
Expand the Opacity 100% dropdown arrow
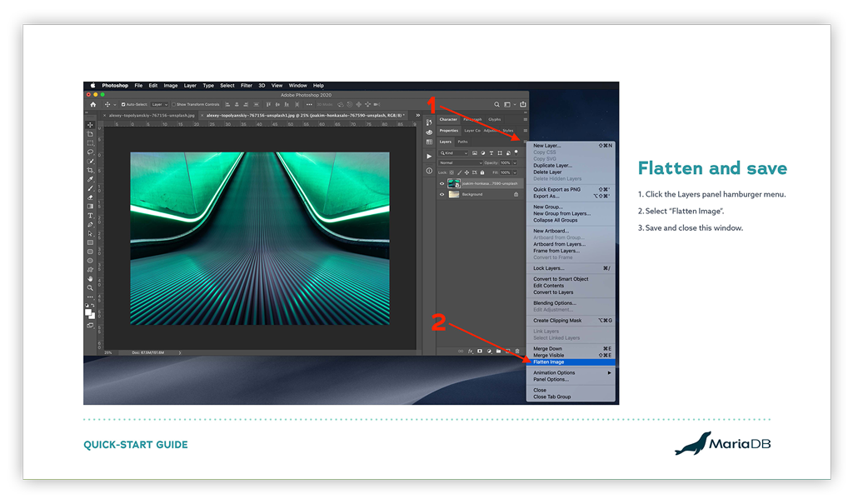[516, 162]
